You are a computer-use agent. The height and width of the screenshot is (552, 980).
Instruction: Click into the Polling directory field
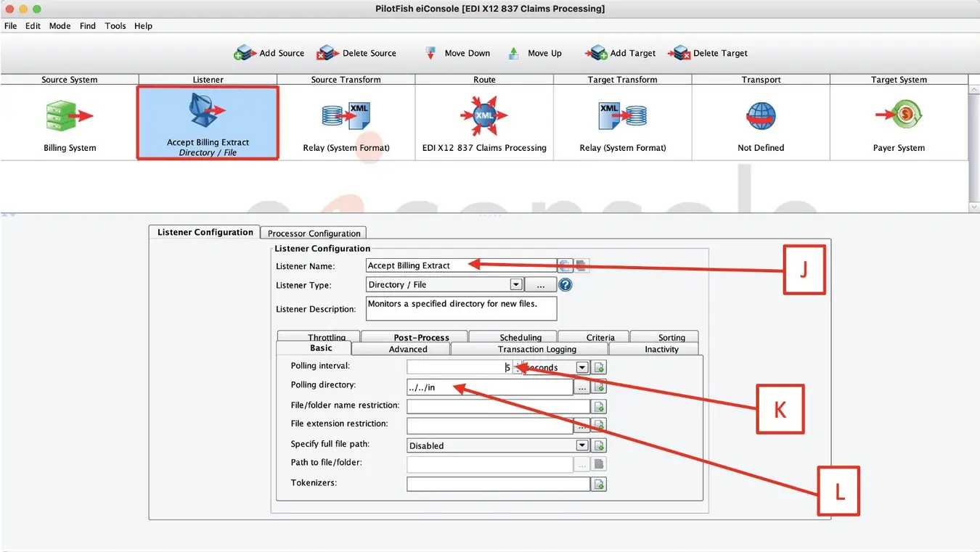pyautogui.click(x=490, y=387)
